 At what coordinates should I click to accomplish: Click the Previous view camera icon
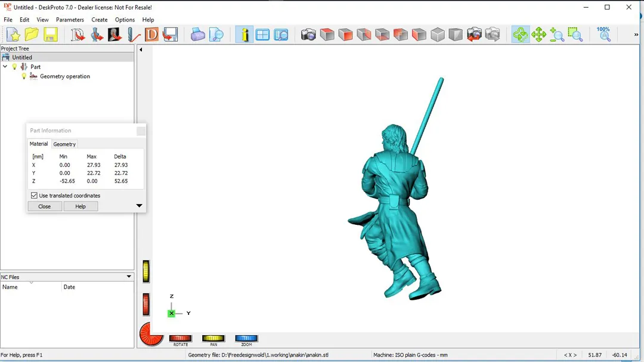474,35
